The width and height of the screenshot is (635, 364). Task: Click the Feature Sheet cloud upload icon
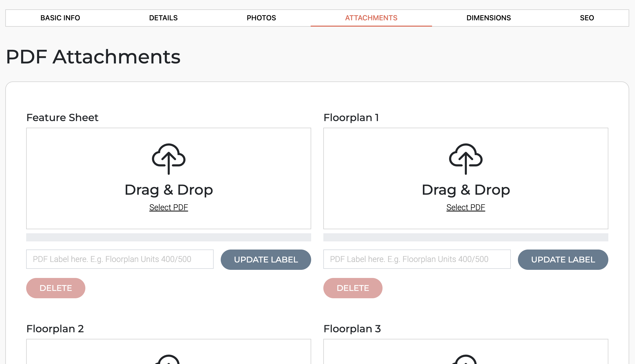[x=168, y=159]
